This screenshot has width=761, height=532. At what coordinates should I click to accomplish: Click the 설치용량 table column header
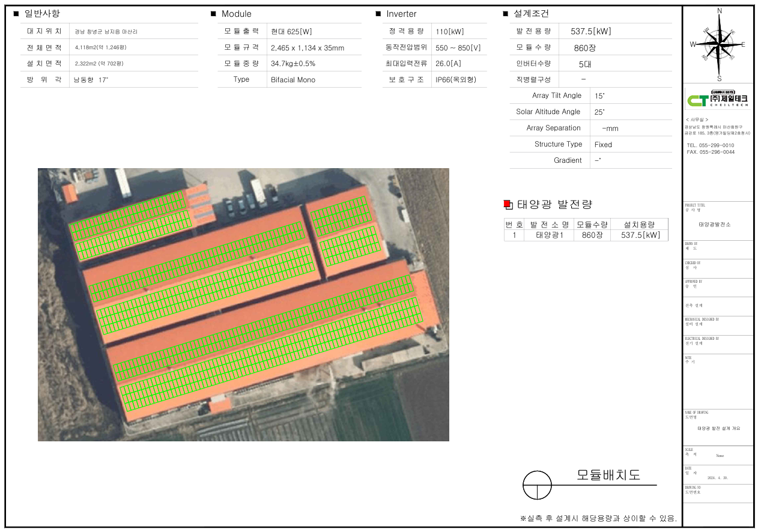point(639,225)
